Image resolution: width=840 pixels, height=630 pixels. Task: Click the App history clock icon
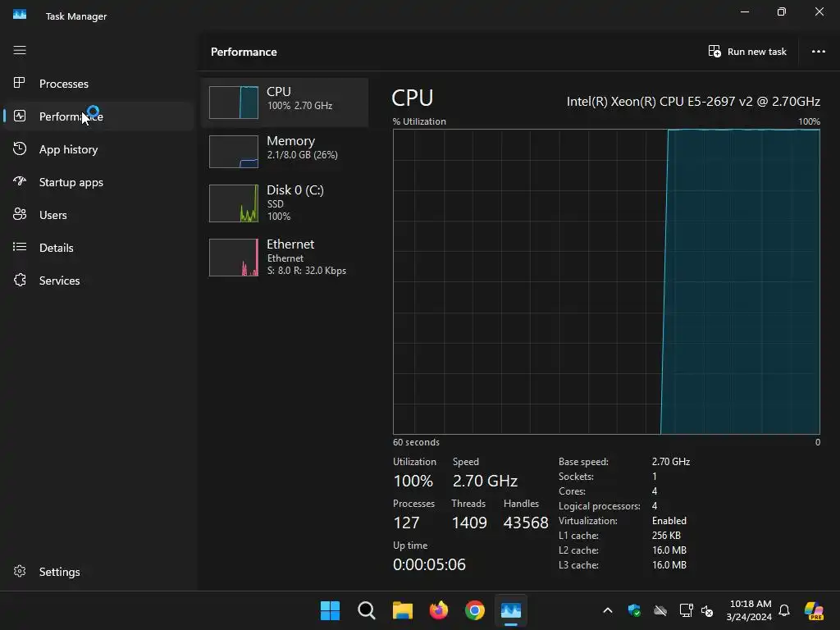pyautogui.click(x=20, y=149)
